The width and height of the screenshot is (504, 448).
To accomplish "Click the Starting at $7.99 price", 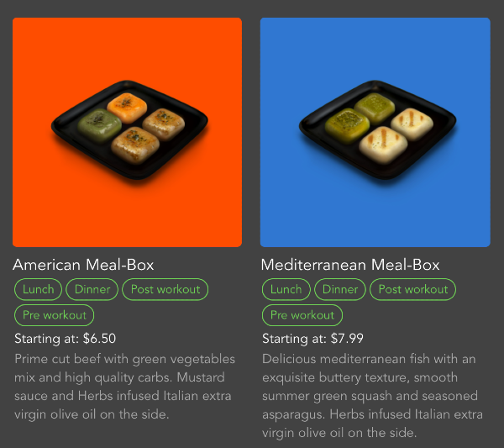I will point(312,339).
